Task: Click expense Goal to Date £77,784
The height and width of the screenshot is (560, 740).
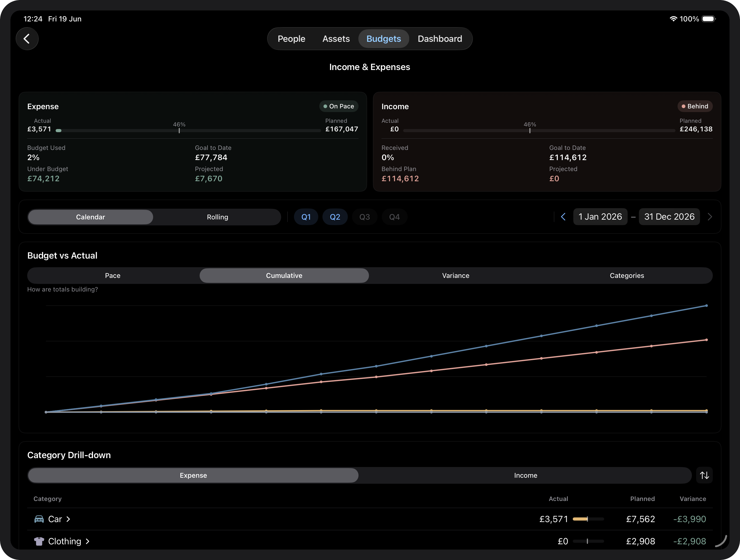Action: click(x=211, y=157)
